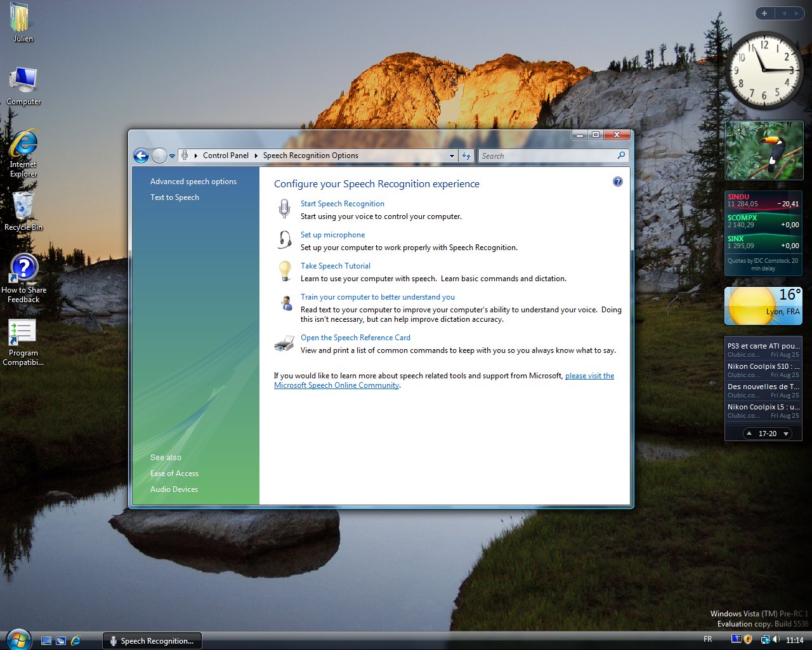812x650 pixels.
Task: Click the $COMPX stock quote
Action: (x=763, y=222)
